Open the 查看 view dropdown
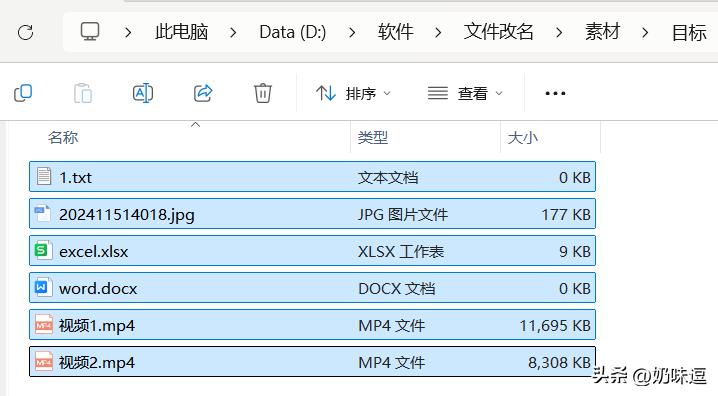This screenshot has width=718, height=396. [465, 93]
